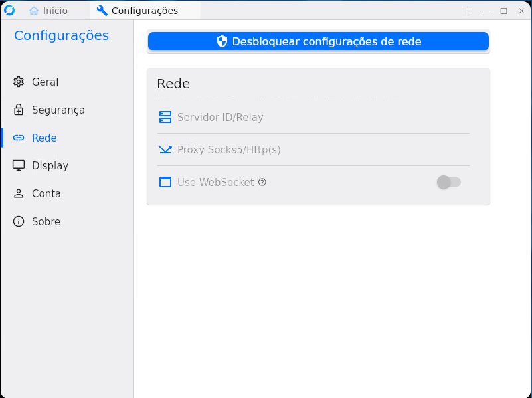Viewport: 532px width, 398px height.
Task: Click the Proxy Socks5/Http(s) network icon
Action: coord(165,149)
